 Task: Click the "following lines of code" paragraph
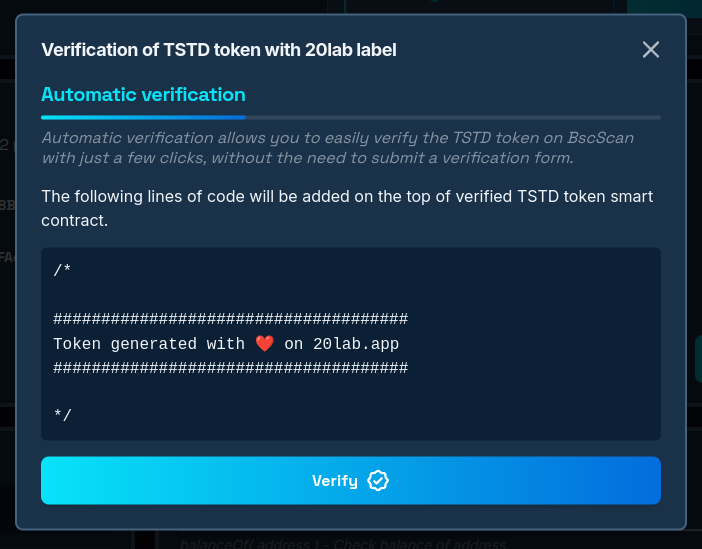point(346,207)
